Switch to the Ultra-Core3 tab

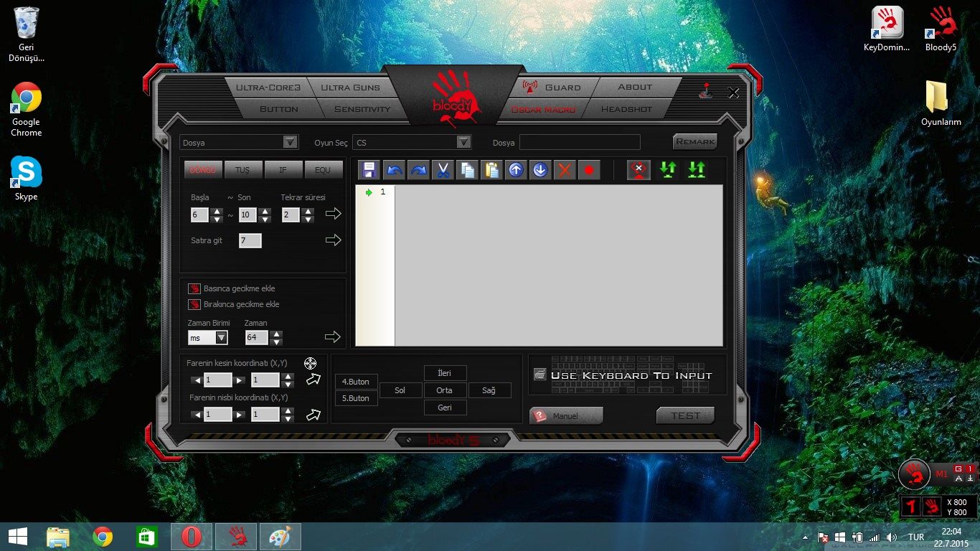click(x=268, y=88)
